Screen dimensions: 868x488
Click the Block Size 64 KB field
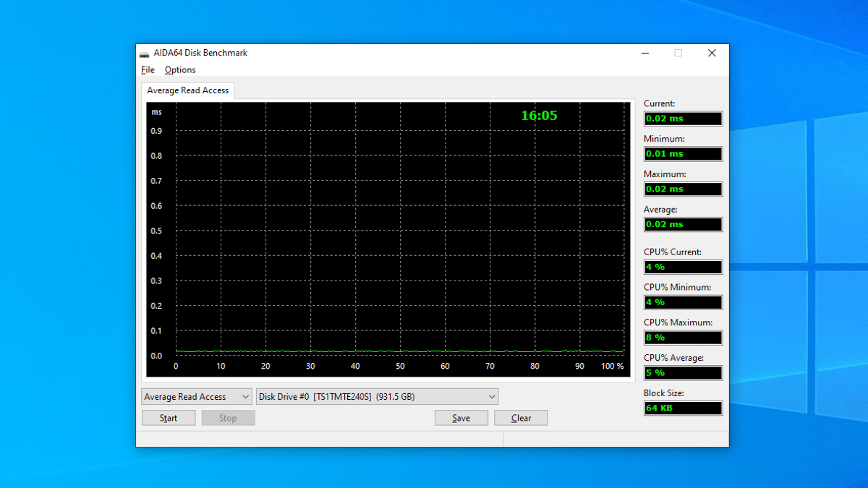click(x=684, y=408)
